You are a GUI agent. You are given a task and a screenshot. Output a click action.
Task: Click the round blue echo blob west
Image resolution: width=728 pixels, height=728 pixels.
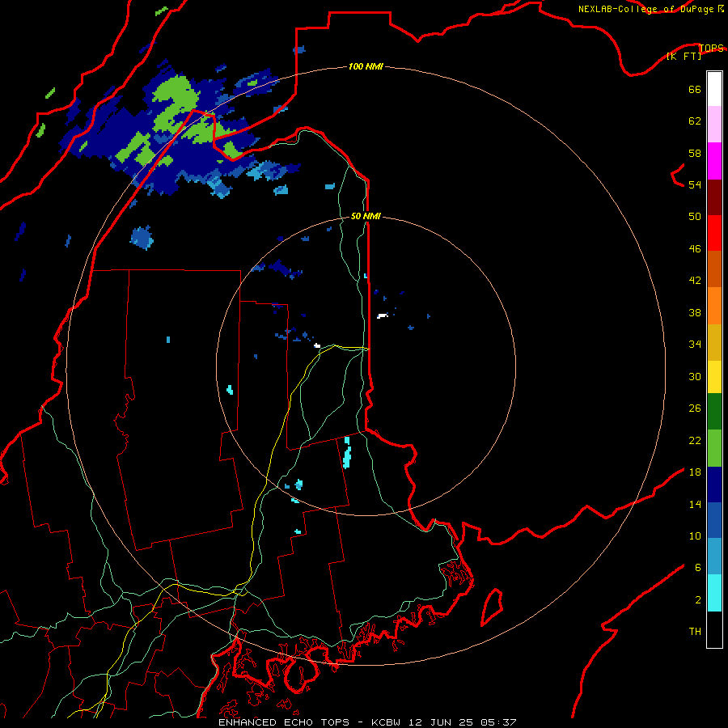pyautogui.click(x=142, y=238)
